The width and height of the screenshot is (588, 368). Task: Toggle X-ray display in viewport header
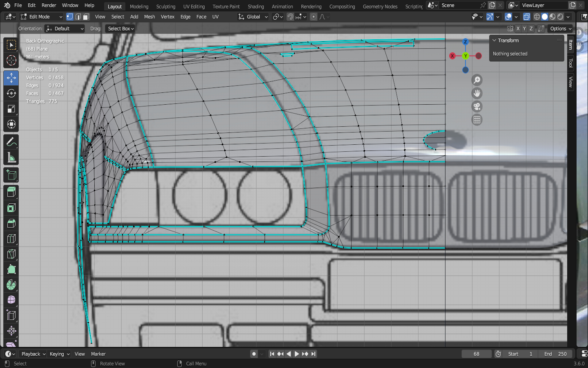pyautogui.click(x=526, y=17)
